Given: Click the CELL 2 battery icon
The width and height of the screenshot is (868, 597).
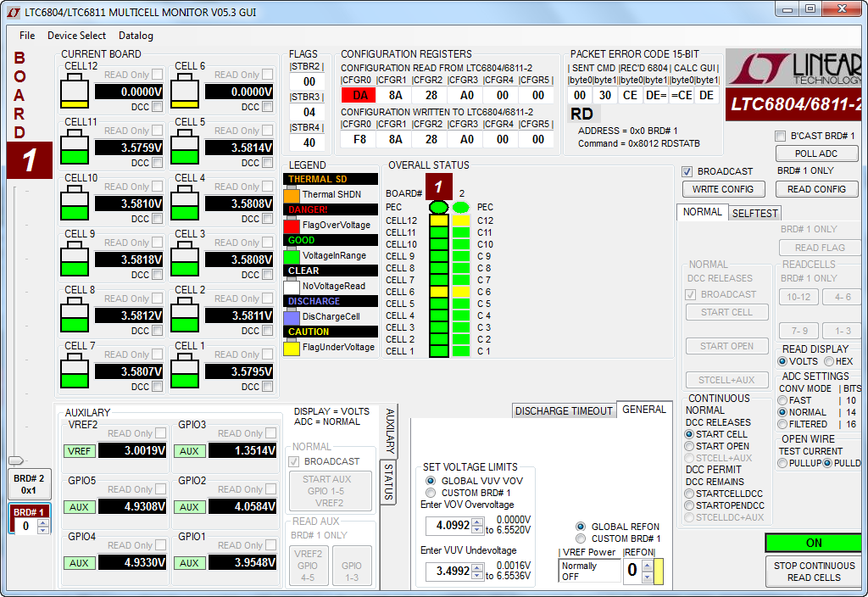Looking at the screenshot, I should point(184,315).
